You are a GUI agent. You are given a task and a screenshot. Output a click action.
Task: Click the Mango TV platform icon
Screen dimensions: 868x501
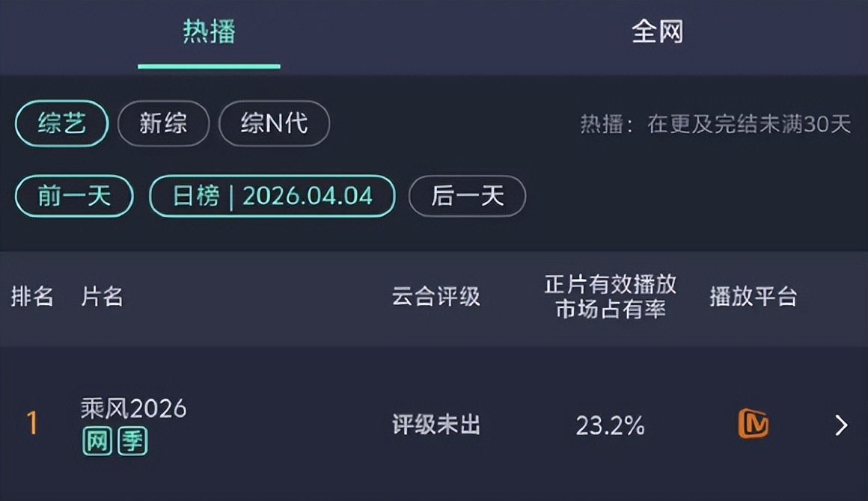pyautogui.click(x=753, y=424)
